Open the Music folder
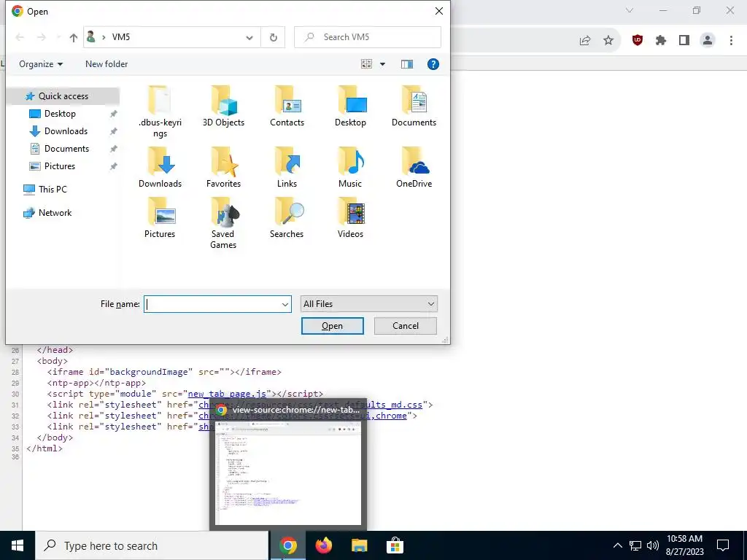The height and width of the screenshot is (560, 747). coord(350,167)
